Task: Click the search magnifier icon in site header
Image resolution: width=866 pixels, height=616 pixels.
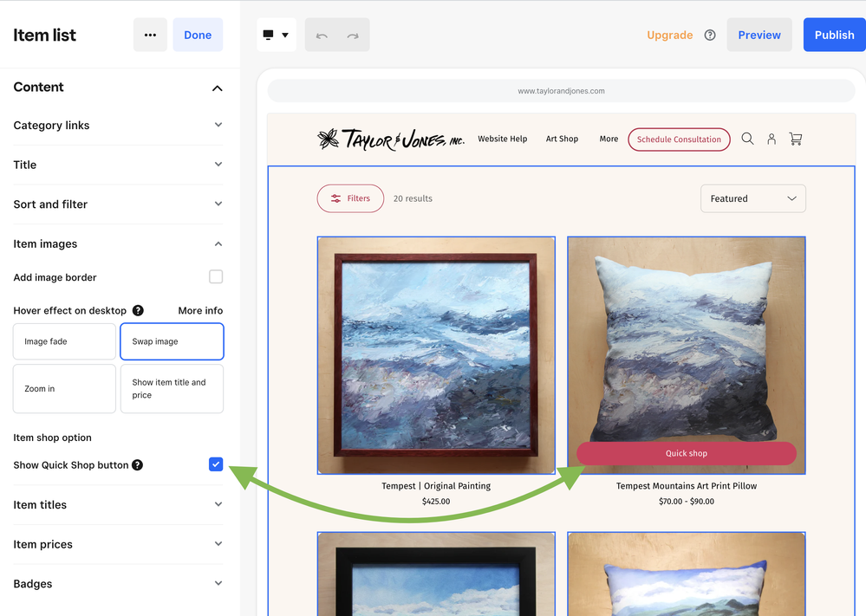Action: point(747,139)
